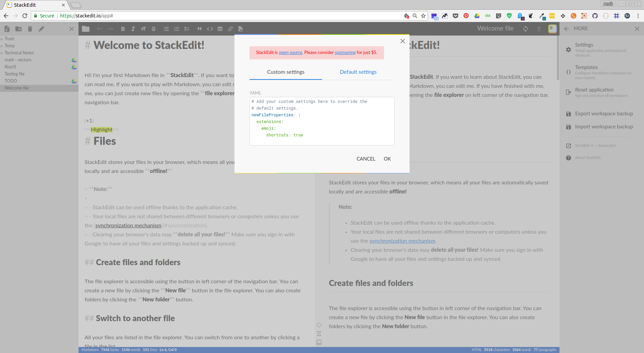Click the New folder icon in explorer
This screenshot has height=353, width=644.
[x=18, y=29]
